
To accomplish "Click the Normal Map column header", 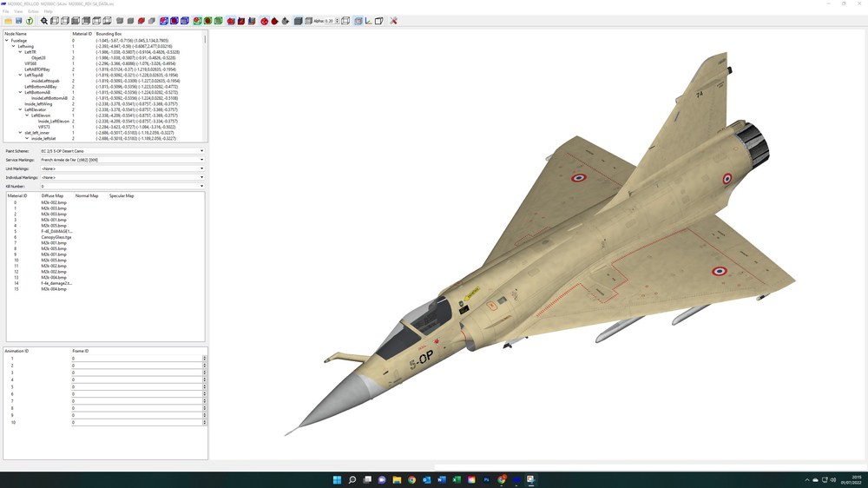I will 86,196.
